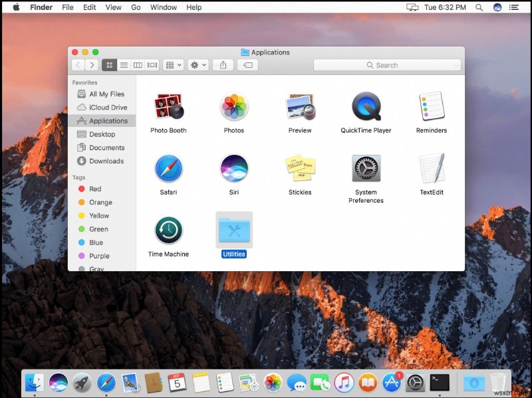Switch Finder to column view

tap(138, 65)
